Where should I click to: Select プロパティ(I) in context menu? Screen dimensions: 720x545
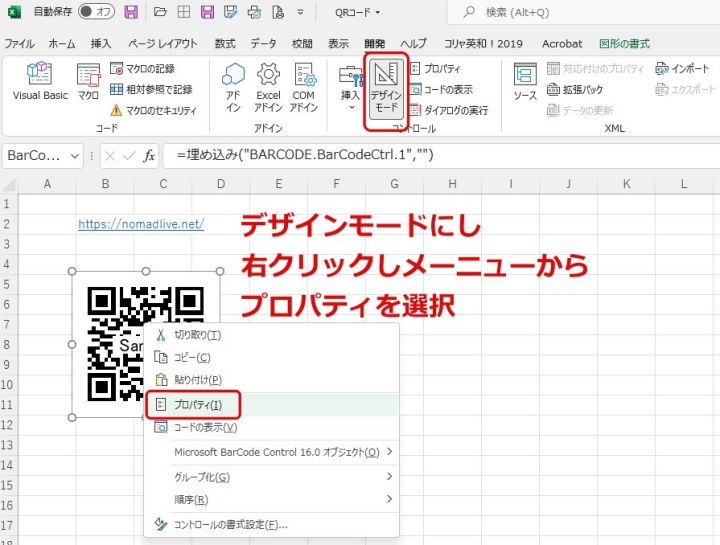point(271,405)
